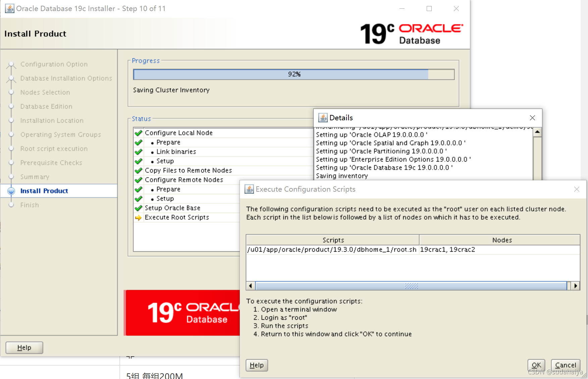This screenshot has height=379, width=588.
Task: Click the Scripts column header
Action: click(x=333, y=240)
